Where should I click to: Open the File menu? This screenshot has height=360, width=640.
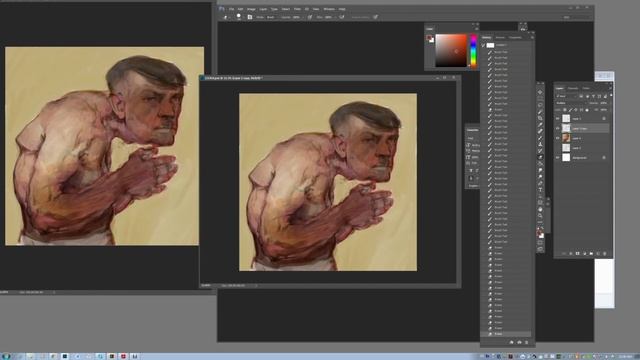coord(231,9)
